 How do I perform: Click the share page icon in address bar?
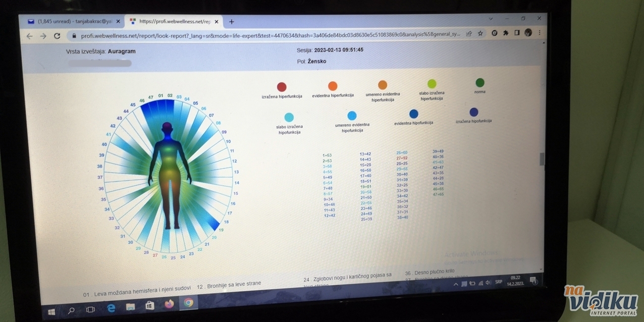pyautogui.click(x=469, y=34)
